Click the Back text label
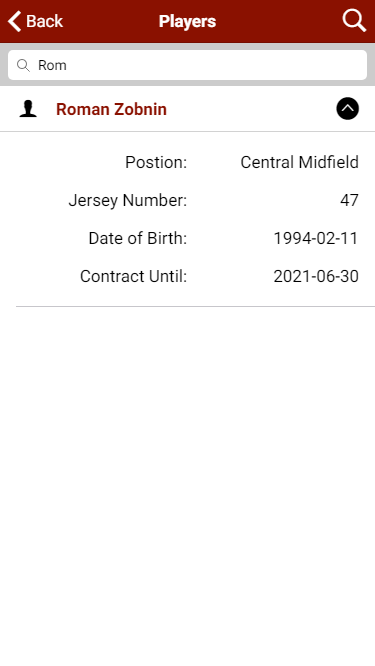 [45, 21]
